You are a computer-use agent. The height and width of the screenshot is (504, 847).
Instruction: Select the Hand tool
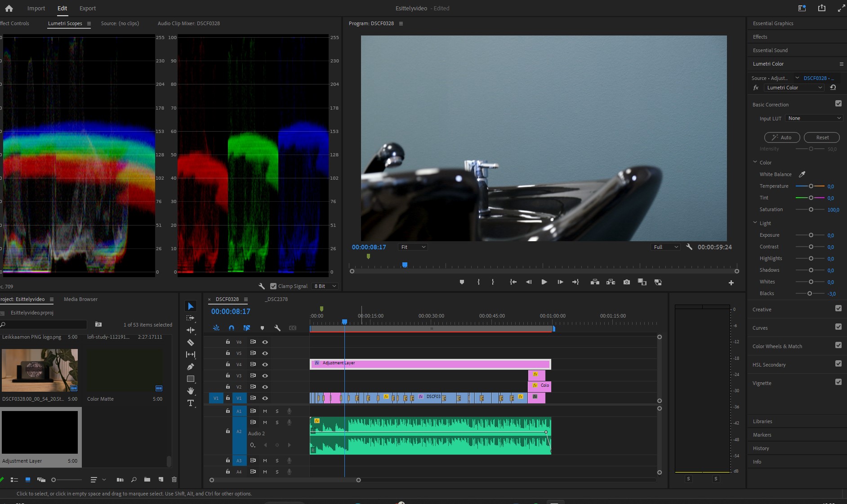[x=191, y=391]
